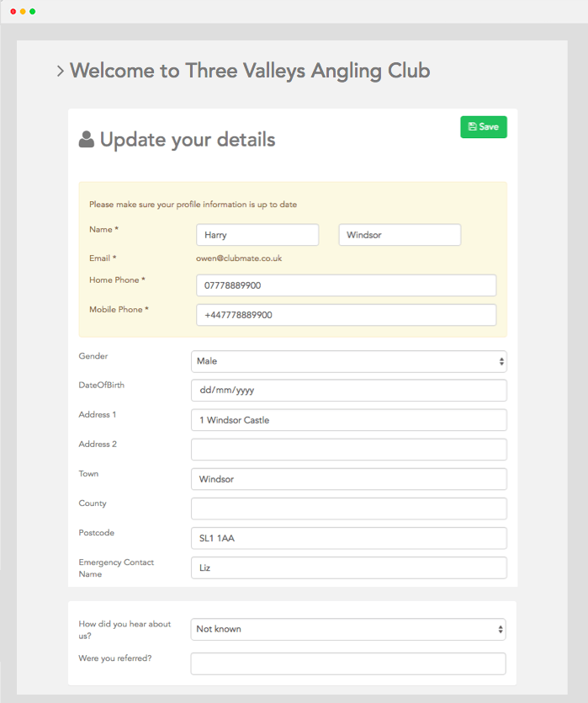Click the last name field containing Windsor

400,235
